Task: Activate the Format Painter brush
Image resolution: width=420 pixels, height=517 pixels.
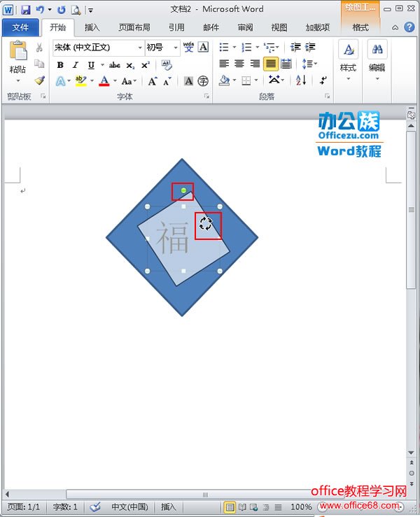Action: 40,80
